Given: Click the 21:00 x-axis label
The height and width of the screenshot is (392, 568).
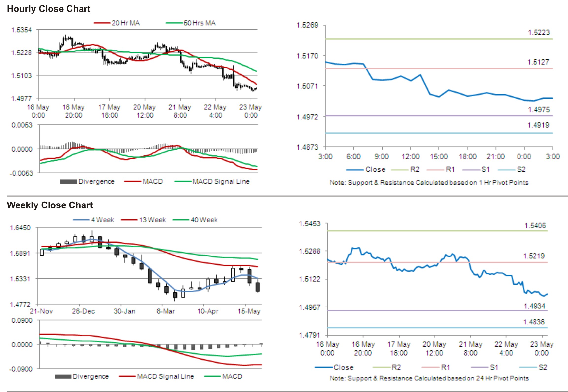Looking at the screenshot, I should pyautogui.click(x=496, y=157).
